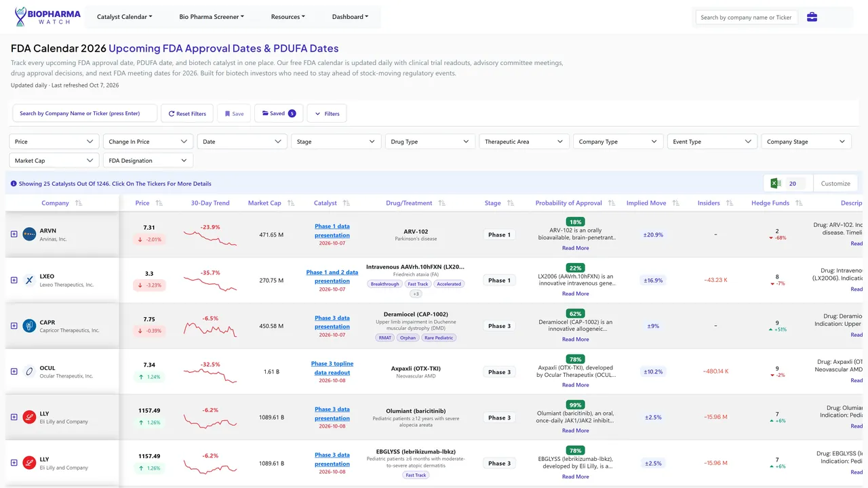
Task: Export table using the Excel icon
Action: 775,184
